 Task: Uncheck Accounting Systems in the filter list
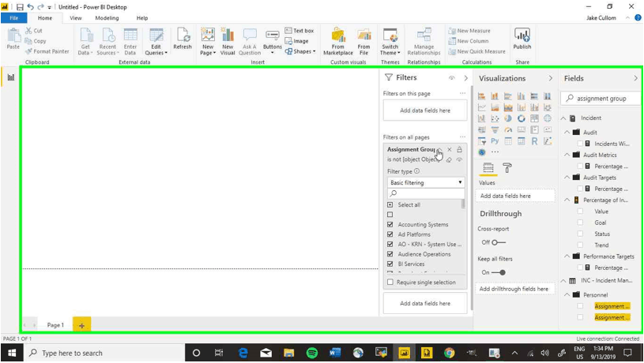(390, 224)
